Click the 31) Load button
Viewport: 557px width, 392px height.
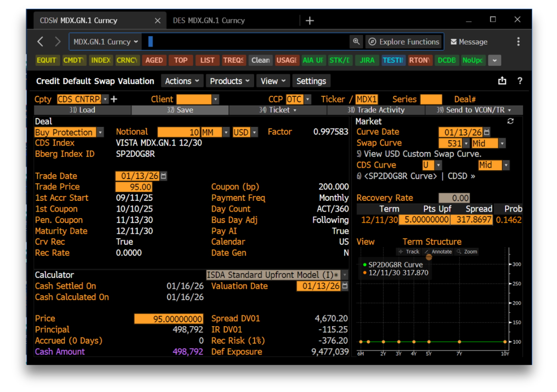(x=82, y=110)
